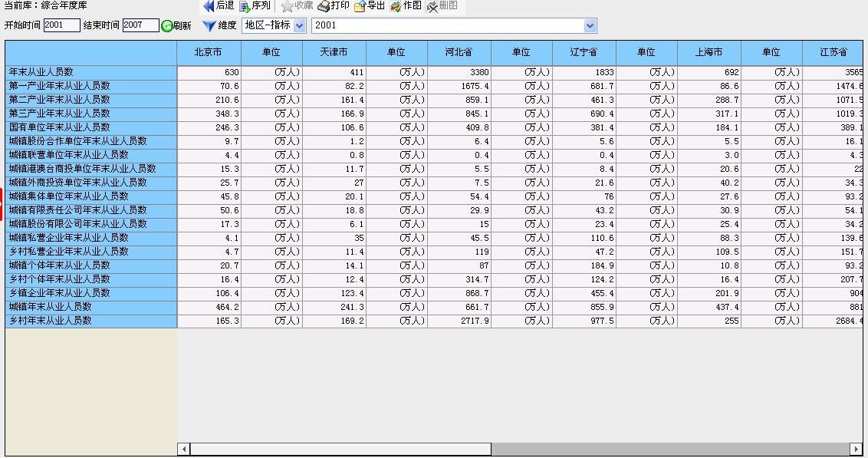The width and height of the screenshot is (868, 458).
Task: Select row 城镇联营单位年末从业人员数
Action: [x=90, y=156]
